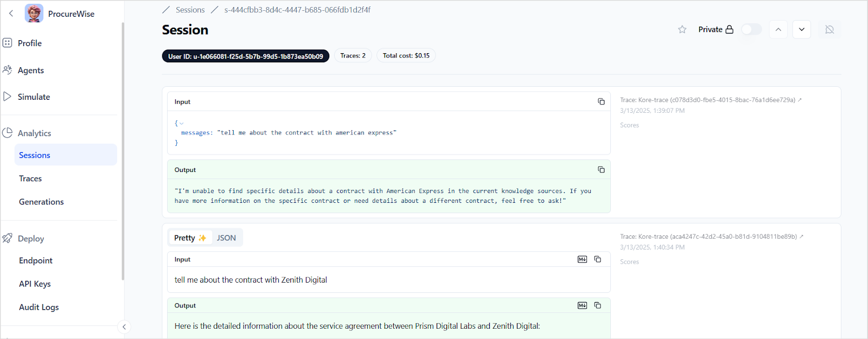Toggle the Private session switch
This screenshot has height=339, width=868.
tap(751, 29)
